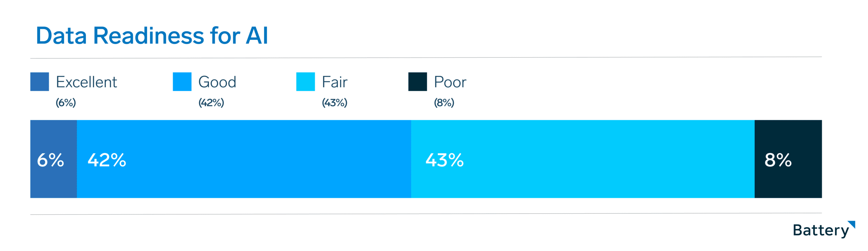Click the "Excellent" legend label
The width and height of the screenshot is (868, 251).
[x=86, y=82]
